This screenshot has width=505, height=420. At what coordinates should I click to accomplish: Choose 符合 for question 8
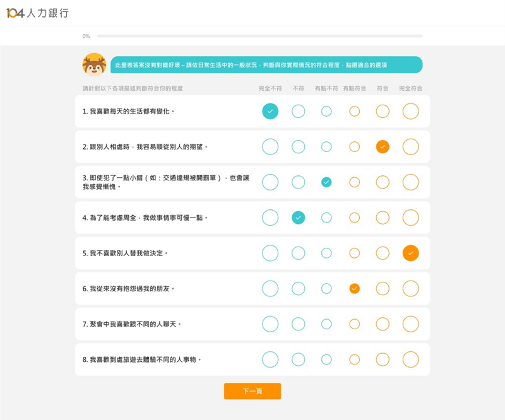point(383,359)
